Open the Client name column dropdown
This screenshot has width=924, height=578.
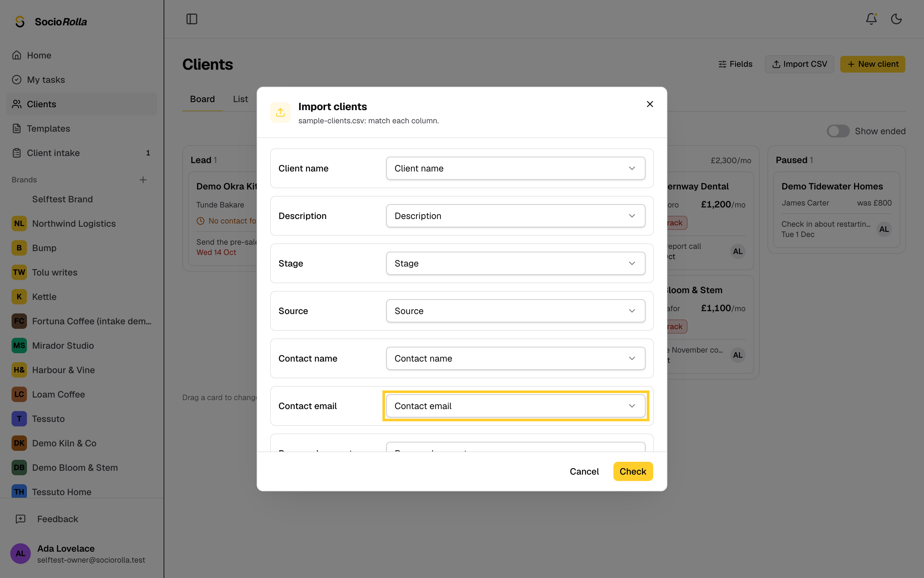pos(516,168)
